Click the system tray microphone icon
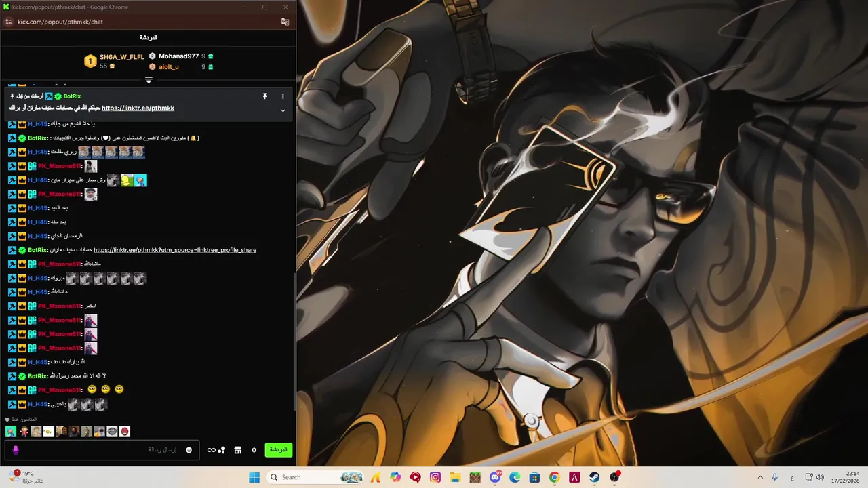Image resolution: width=868 pixels, height=488 pixels. click(x=775, y=477)
